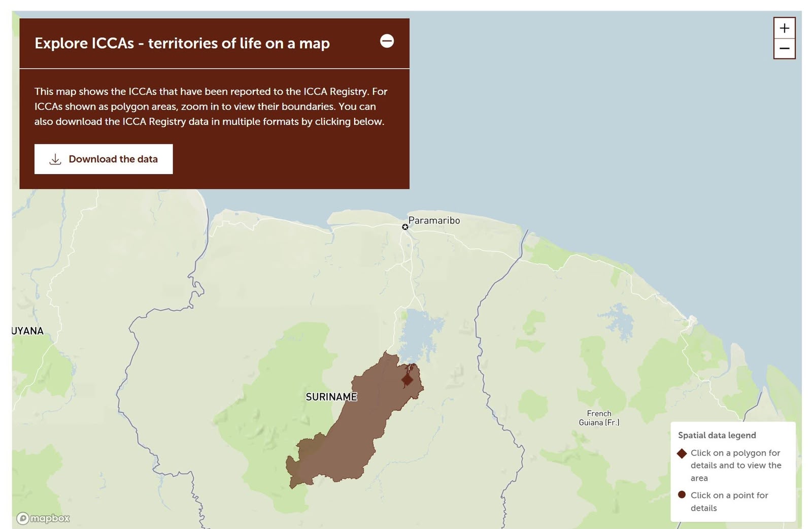The width and height of the screenshot is (812, 529).
Task: Click the 'Click on a point for details' legend text
Action: [x=729, y=502]
